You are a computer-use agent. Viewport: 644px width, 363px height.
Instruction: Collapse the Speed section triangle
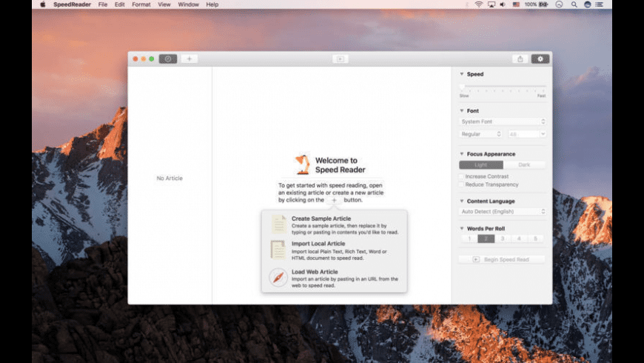[462, 74]
